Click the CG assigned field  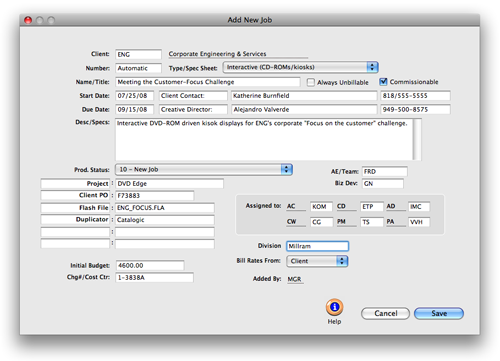point(321,222)
